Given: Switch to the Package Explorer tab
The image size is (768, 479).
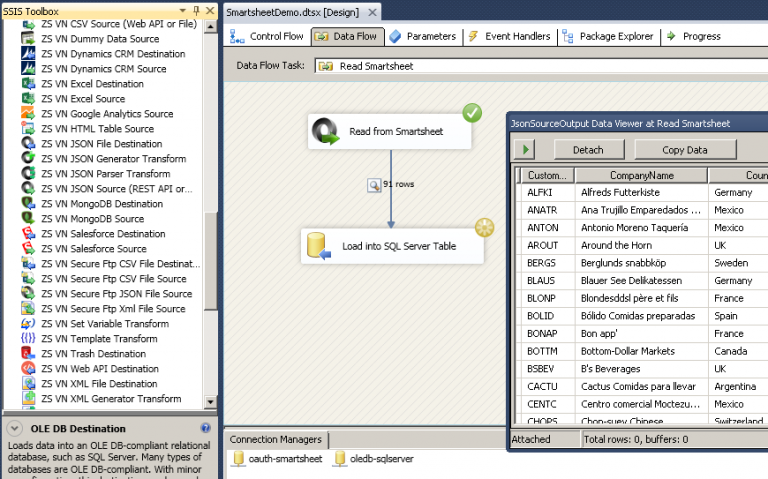Looking at the screenshot, I should tap(608, 36).
